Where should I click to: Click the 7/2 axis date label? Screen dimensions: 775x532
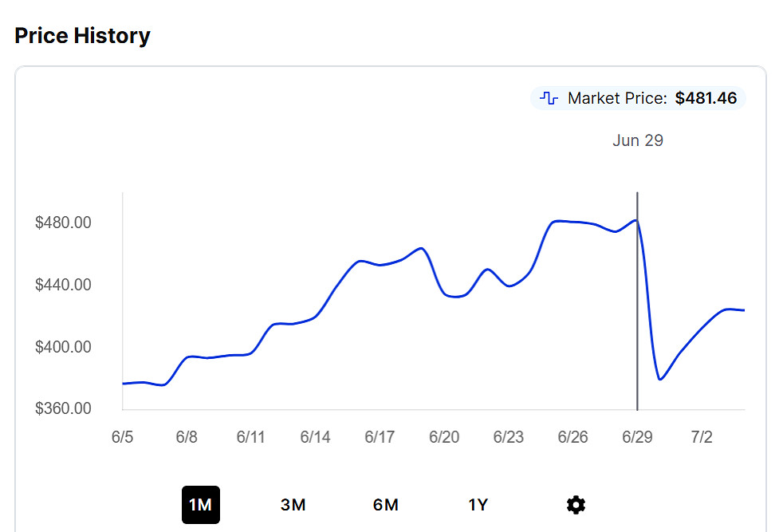coord(702,437)
